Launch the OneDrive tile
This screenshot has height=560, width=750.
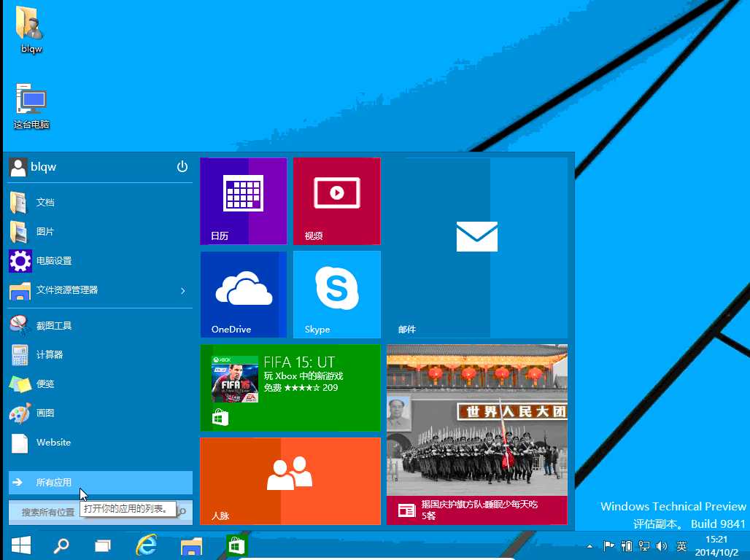pyautogui.click(x=244, y=295)
